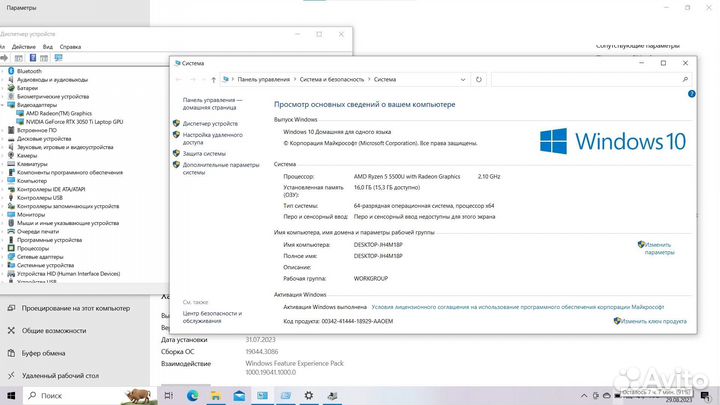
Task: Expand the Компьютер tree node
Action: click(2, 180)
